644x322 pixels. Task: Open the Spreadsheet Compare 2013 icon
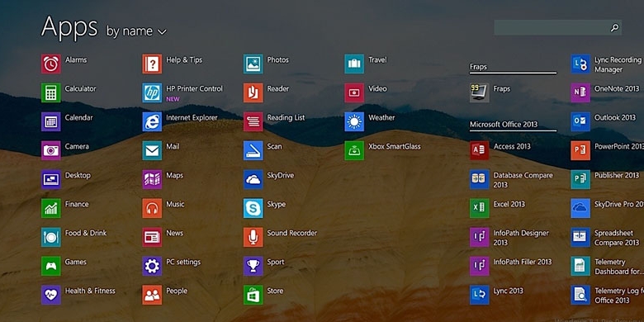pos(580,237)
